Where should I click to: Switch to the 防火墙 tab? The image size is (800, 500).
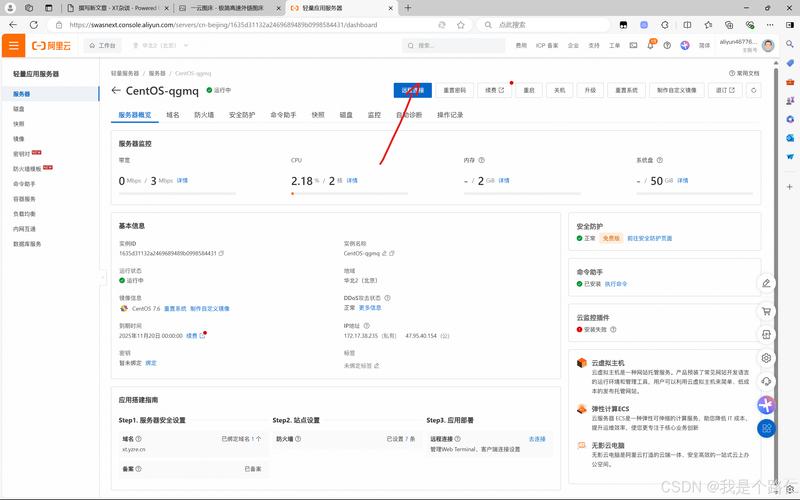(204, 115)
